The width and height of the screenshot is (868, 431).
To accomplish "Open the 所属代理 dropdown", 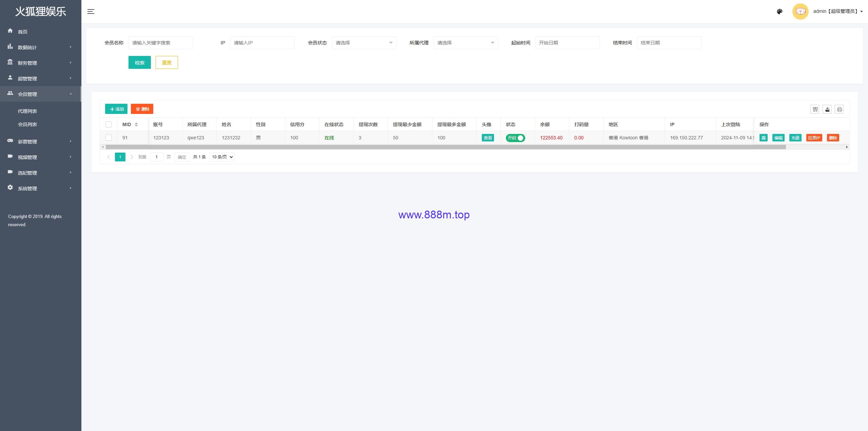I will pyautogui.click(x=466, y=43).
